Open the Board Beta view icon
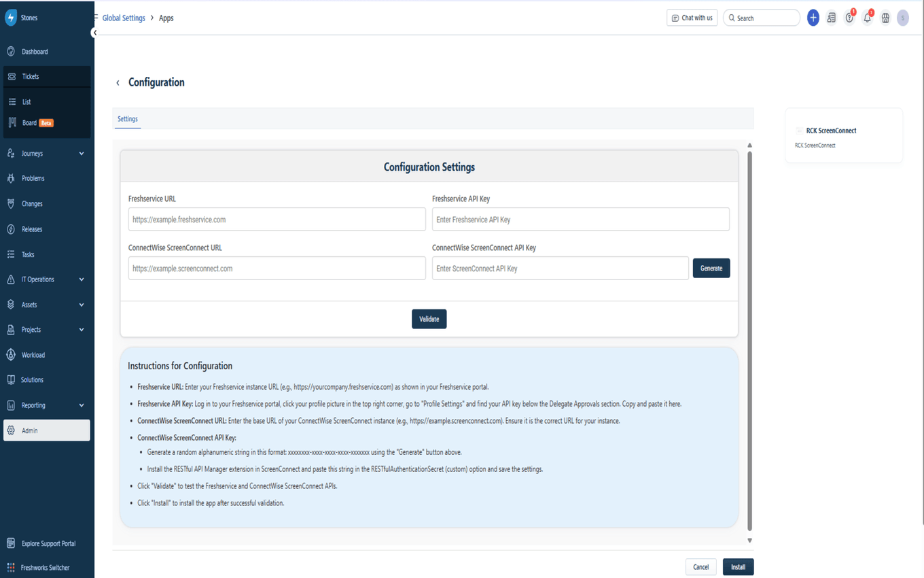Screen dimensions: 924x578 coord(12,123)
